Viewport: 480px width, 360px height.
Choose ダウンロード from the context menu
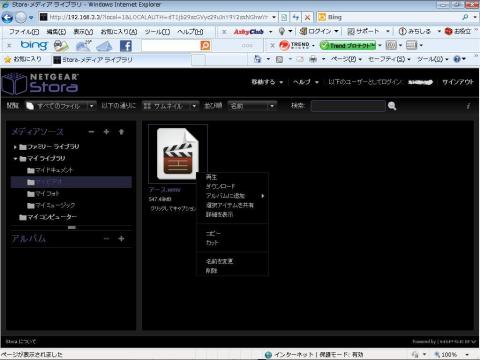tap(220, 186)
